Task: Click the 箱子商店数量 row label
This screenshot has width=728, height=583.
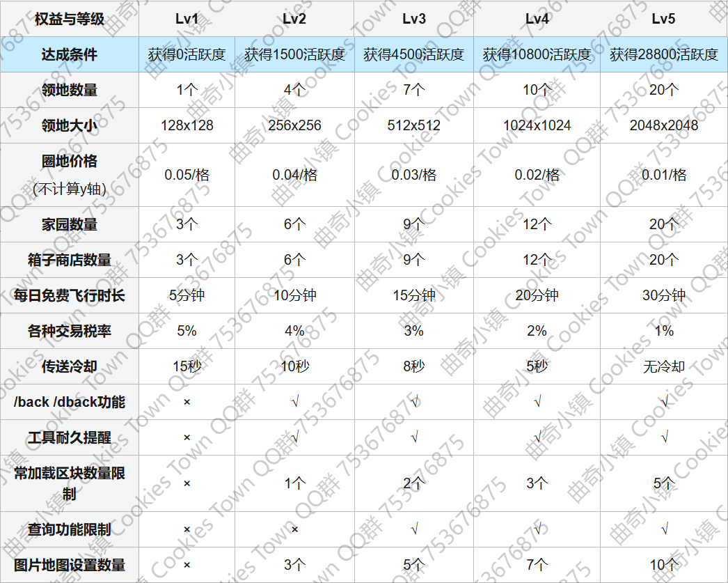Action: 69,260
